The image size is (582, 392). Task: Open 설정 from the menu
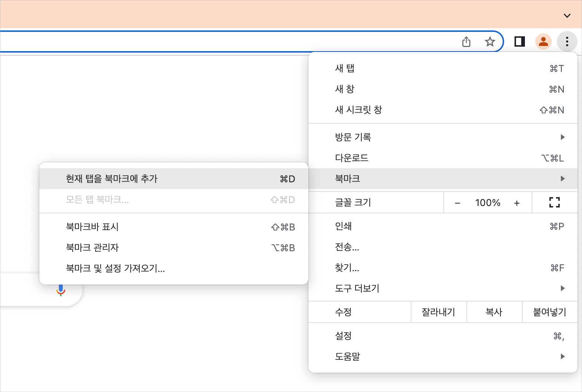(x=443, y=336)
